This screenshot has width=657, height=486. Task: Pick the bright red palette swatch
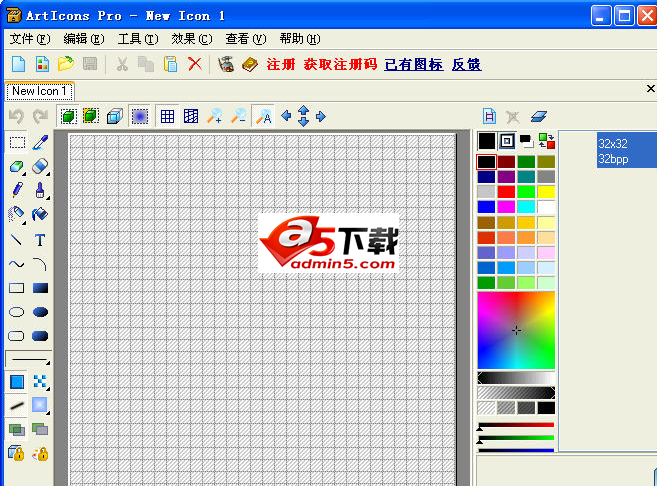(506, 191)
